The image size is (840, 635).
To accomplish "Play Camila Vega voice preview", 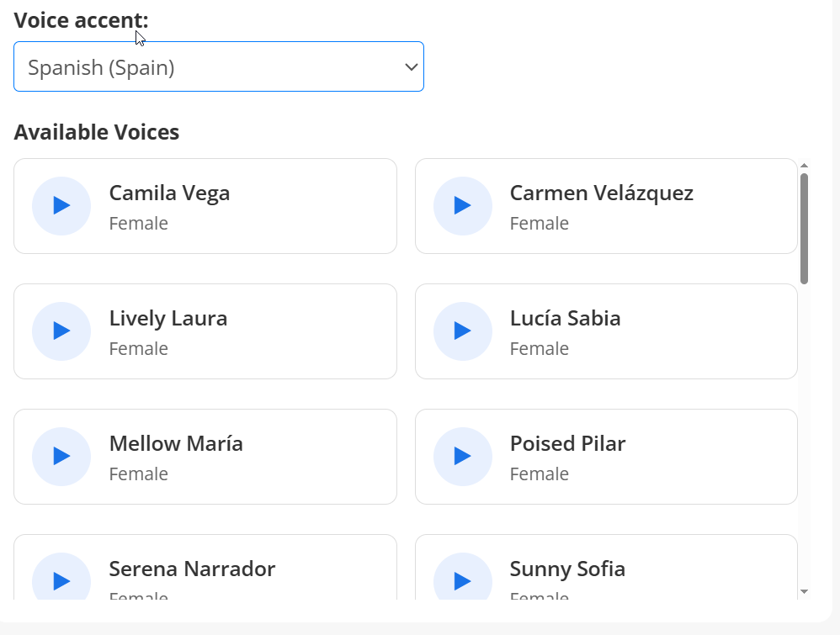I will click(61, 206).
